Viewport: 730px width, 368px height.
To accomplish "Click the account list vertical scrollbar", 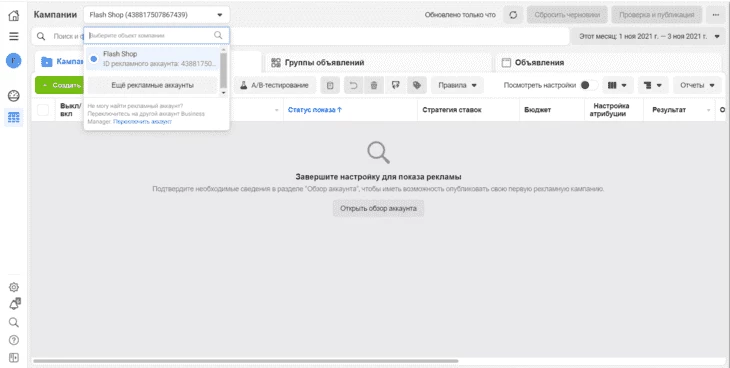I will click(x=223, y=70).
